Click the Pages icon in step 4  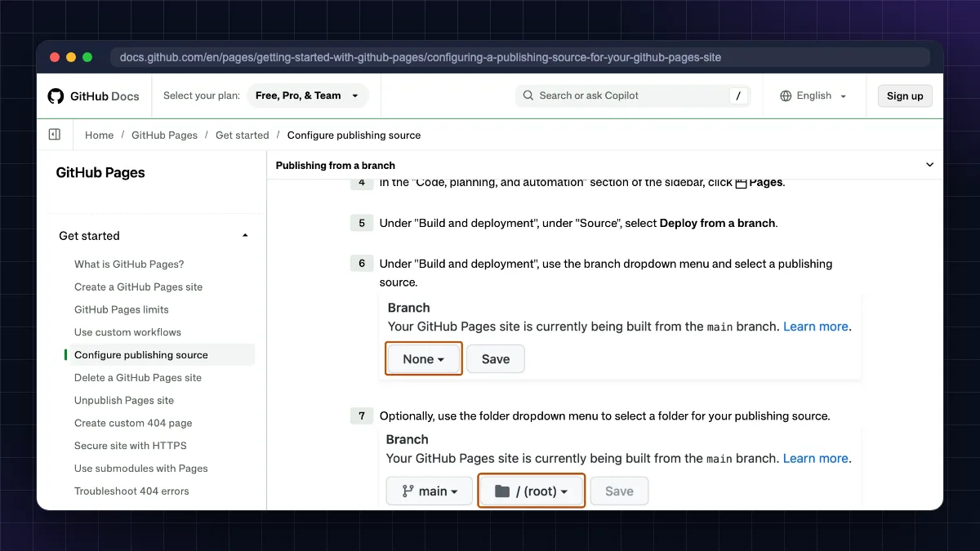(x=742, y=183)
